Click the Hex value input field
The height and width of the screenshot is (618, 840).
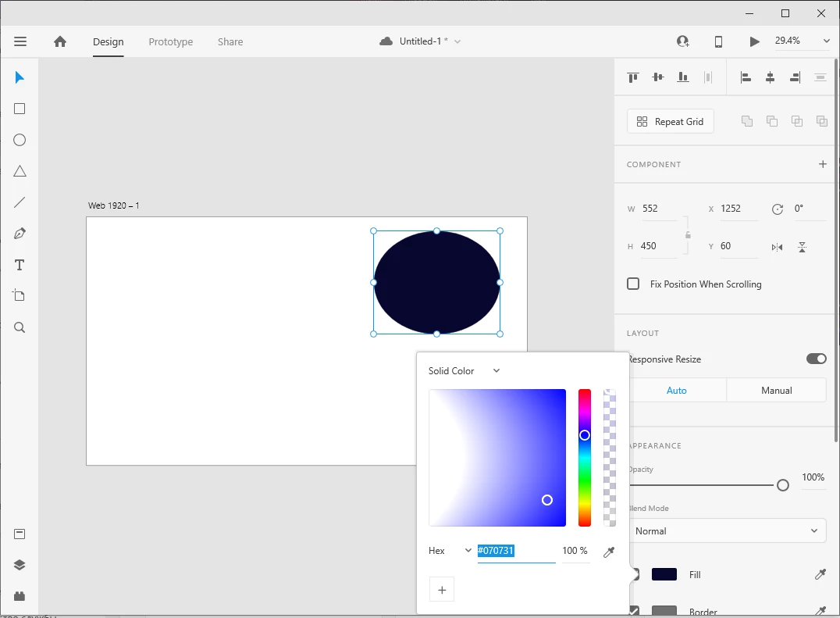click(x=517, y=551)
